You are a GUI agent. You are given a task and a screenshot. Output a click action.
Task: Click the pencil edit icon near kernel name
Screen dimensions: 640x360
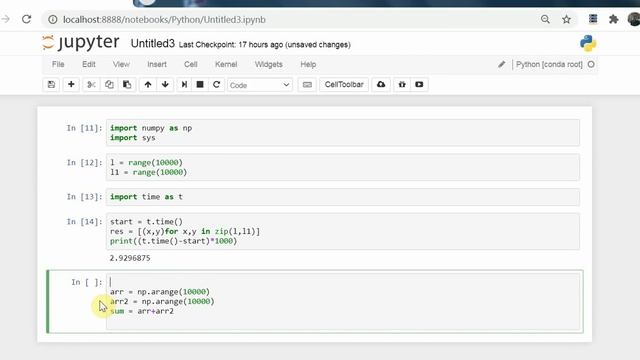tap(502, 64)
